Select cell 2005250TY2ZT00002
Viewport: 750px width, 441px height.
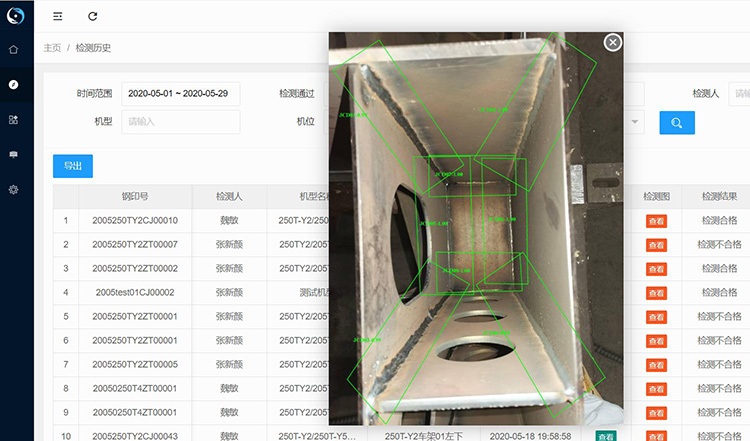[x=135, y=268]
